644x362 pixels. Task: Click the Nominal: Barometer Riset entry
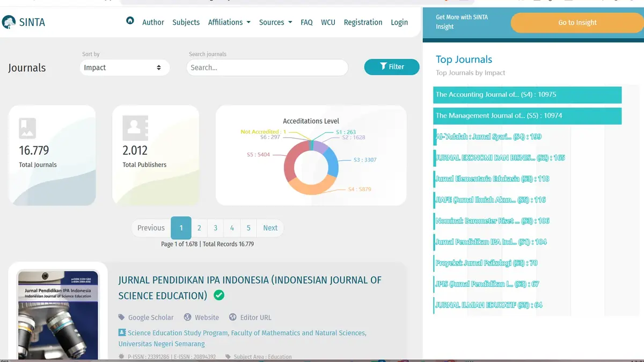pyautogui.click(x=492, y=221)
